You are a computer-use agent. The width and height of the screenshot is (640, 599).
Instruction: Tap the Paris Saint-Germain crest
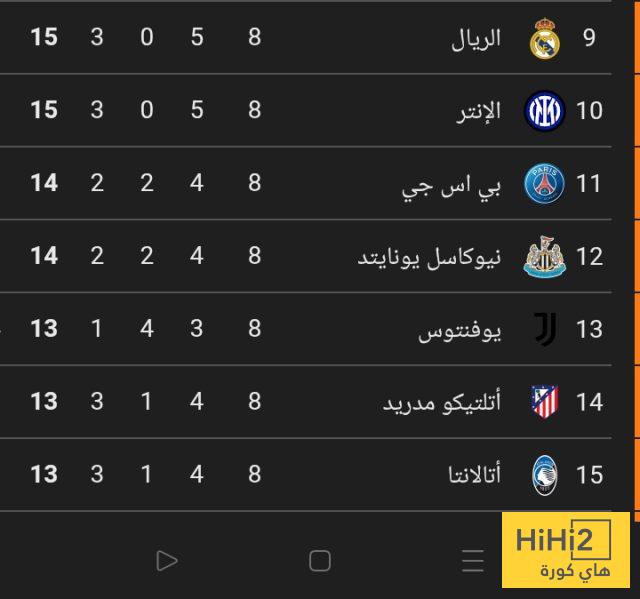pos(545,184)
